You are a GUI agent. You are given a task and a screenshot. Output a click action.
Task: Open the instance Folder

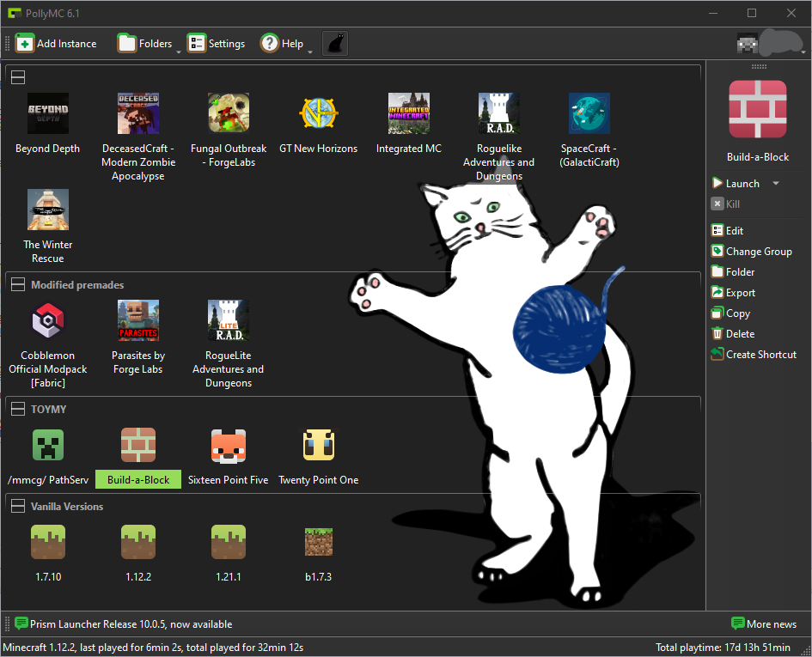[733, 271]
